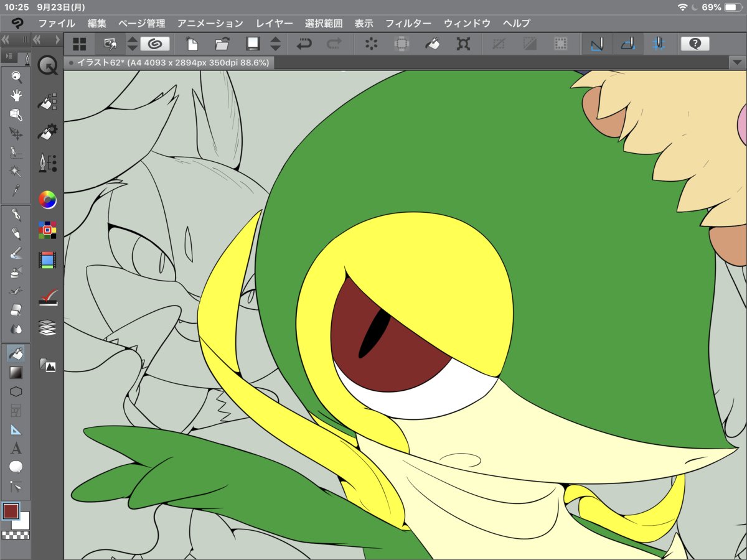Open the レイヤー menu
Image resolution: width=747 pixels, height=560 pixels.
pos(275,24)
